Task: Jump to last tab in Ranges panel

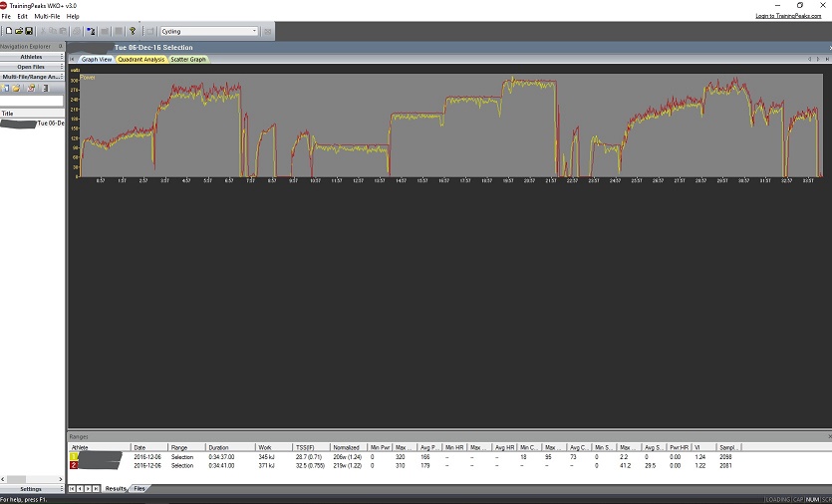Action: [96, 489]
